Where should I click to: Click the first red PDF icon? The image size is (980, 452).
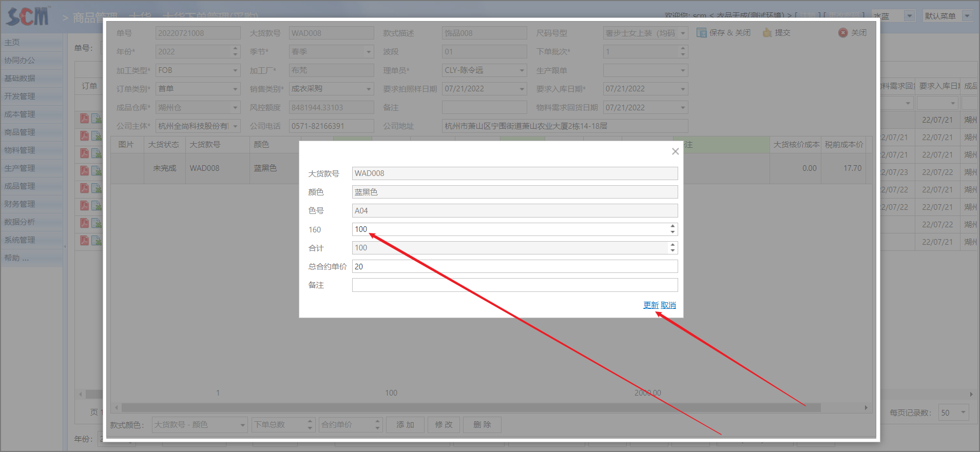click(84, 119)
